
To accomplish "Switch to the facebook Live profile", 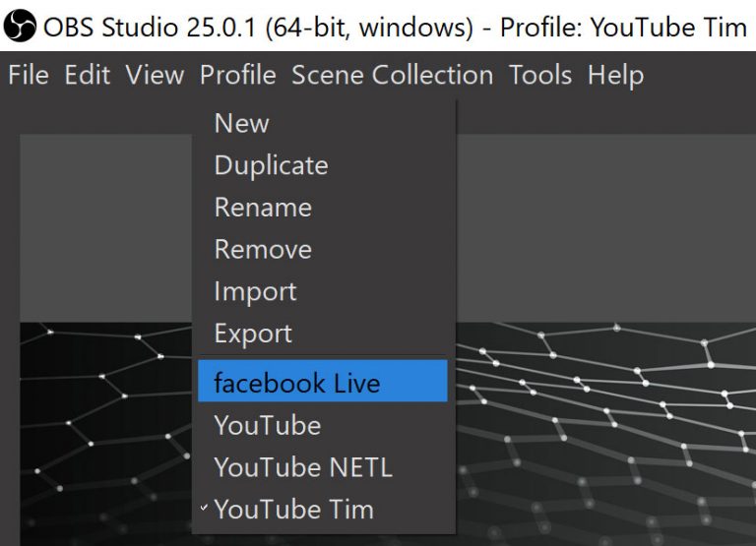I will pos(296,383).
